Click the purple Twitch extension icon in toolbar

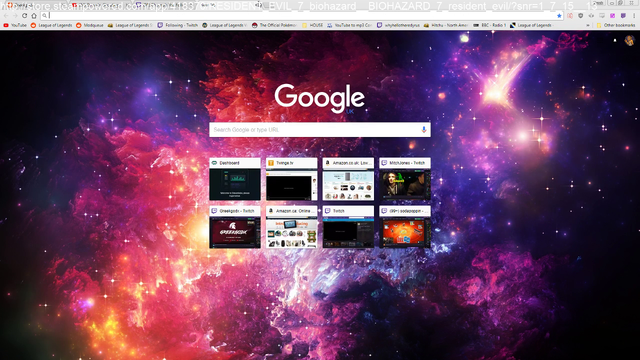click(x=623, y=16)
